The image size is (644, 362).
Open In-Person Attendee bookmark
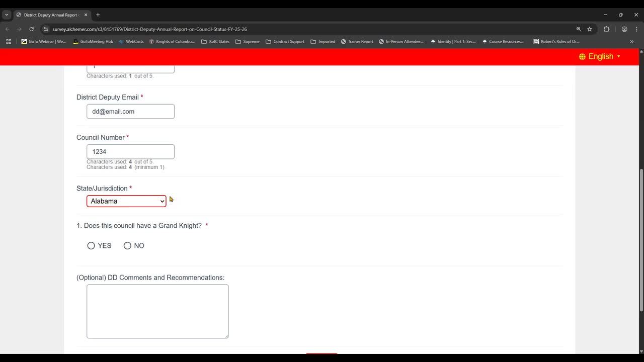click(401, 42)
